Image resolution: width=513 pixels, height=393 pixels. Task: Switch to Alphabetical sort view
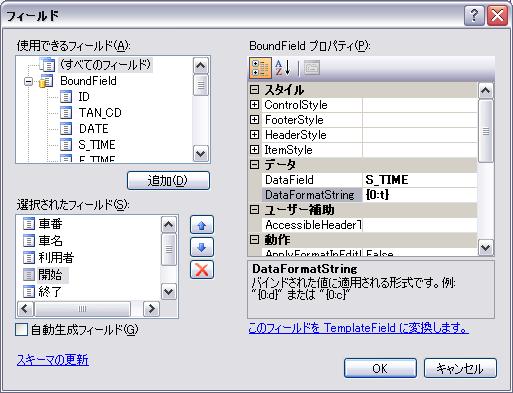click(x=283, y=68)
